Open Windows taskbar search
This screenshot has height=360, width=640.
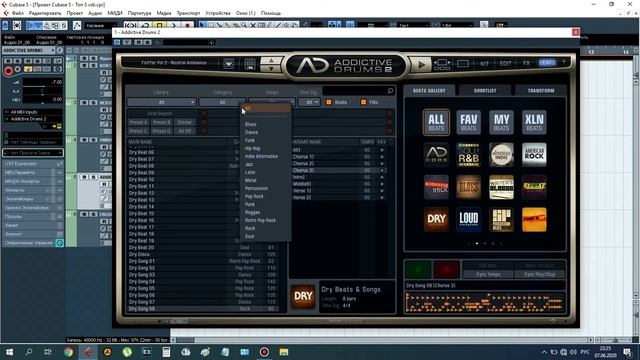tap(29, 352)
